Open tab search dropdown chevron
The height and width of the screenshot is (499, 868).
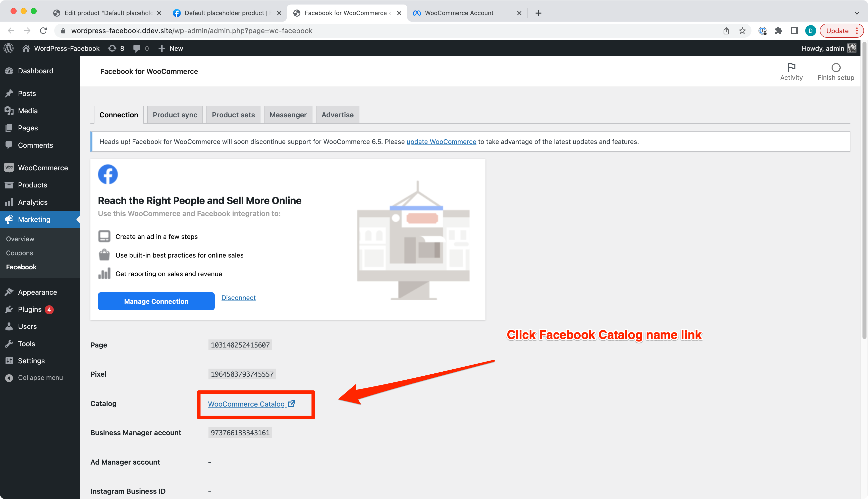(856, 13)
